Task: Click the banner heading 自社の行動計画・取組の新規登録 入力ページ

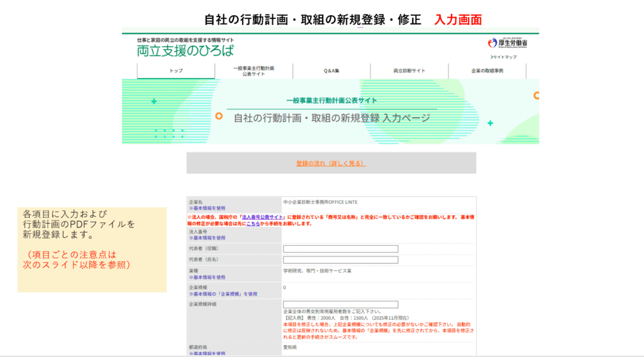Action: pos(331,118)
